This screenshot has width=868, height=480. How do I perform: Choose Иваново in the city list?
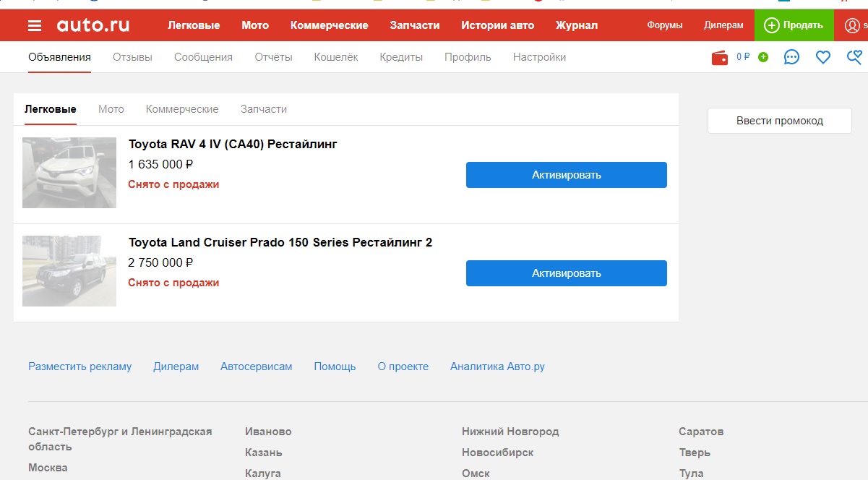pos(268,432)
